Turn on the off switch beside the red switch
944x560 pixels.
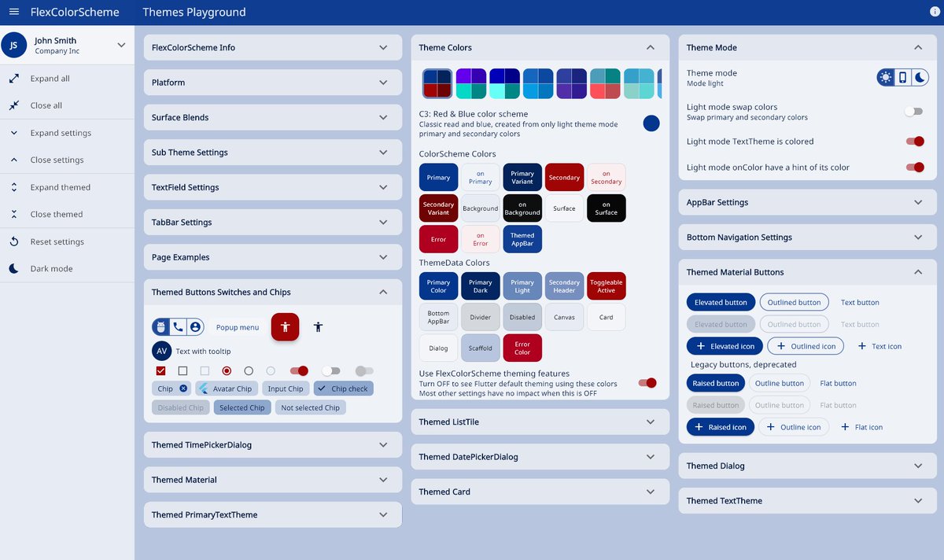(x=331, y=370)
